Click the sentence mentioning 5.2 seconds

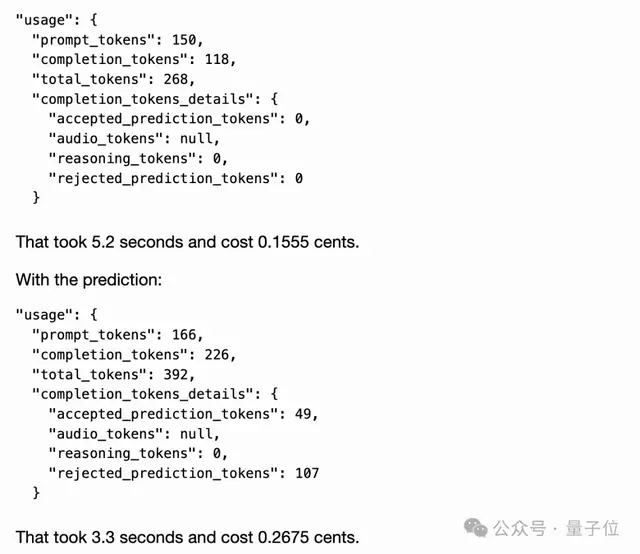coord(187,241)
